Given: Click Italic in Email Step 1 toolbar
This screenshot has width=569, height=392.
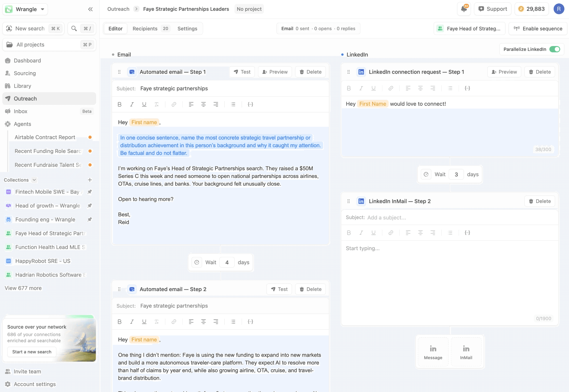Looking at the screenshot, I should tap(132, 104).
